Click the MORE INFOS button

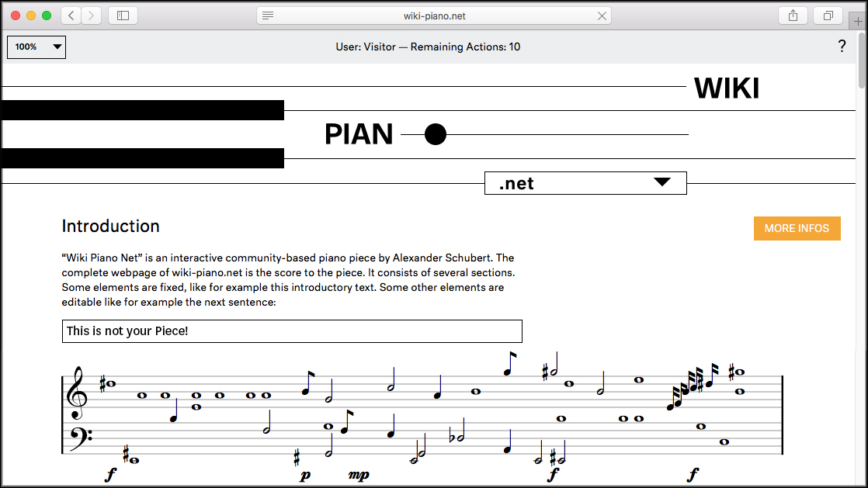pos(797,229)
